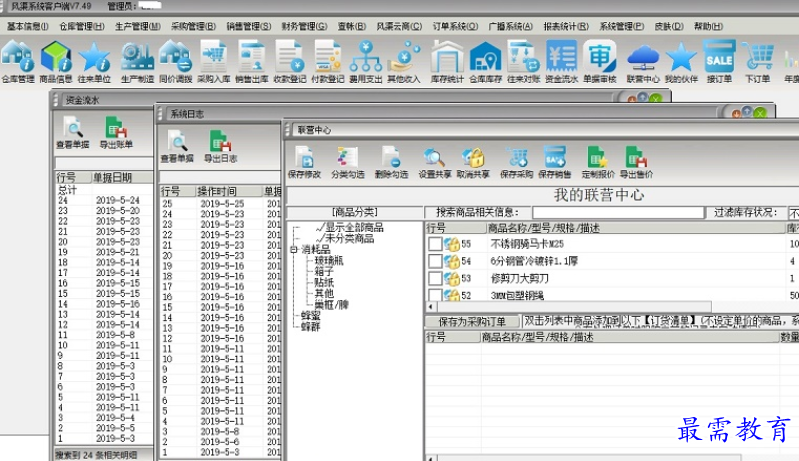Open 同价调拨 toolbar icon
The image size is (799, 461).
point(175,62)
